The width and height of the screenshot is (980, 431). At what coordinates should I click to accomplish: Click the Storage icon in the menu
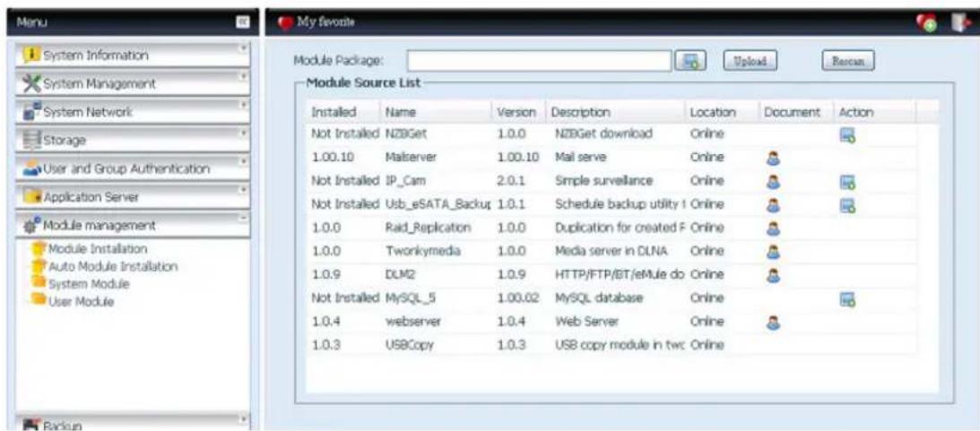click(x=31, y=140)
